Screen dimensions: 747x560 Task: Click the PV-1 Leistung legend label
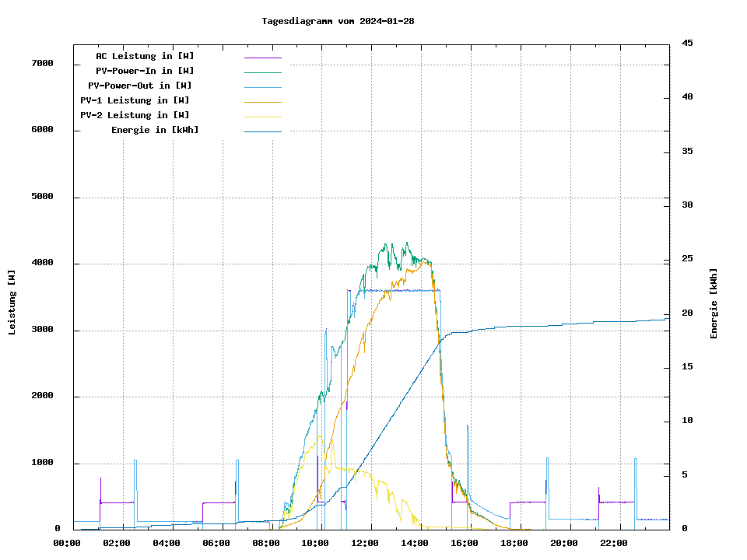click(x=135, y=100)
